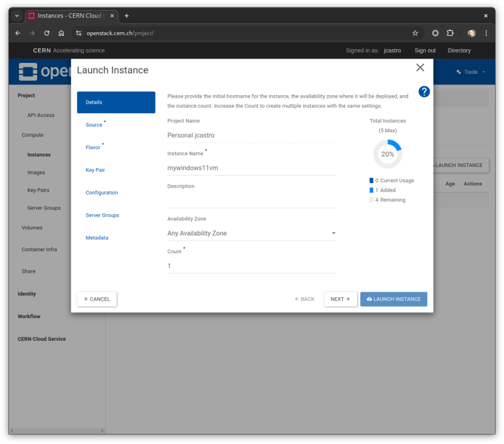Click the Total Instances usage donut chart

coord(387,153)
